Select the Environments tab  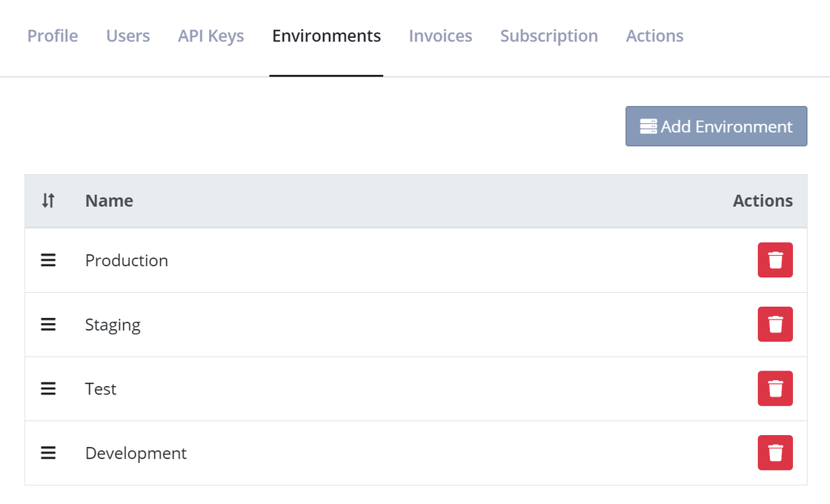326,36
